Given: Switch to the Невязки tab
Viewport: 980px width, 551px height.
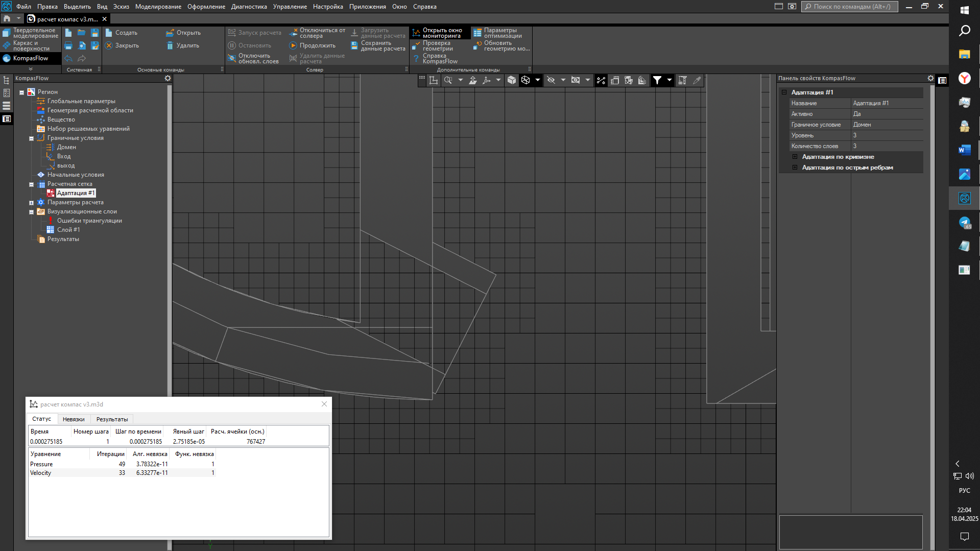Looking at the screenshot, I should [x=74, y=419].
